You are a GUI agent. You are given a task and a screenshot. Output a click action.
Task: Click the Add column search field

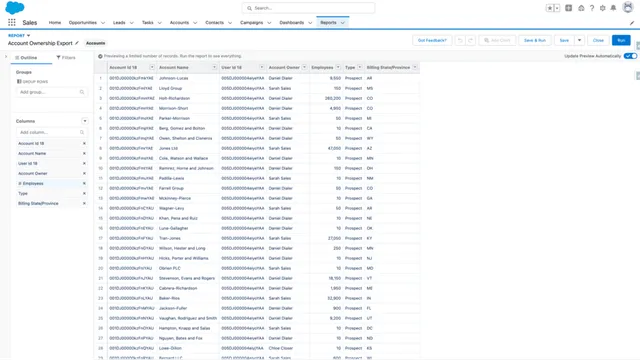coord(52,132)
